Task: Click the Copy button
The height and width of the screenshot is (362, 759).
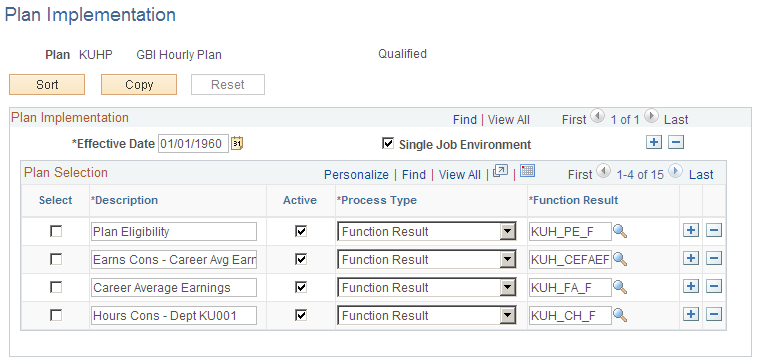Action: [139, 85]
